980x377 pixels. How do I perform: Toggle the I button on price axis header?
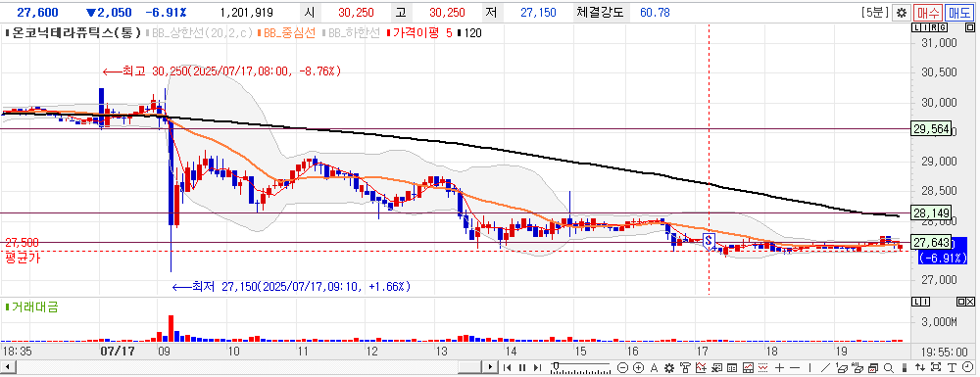point(926,28)
